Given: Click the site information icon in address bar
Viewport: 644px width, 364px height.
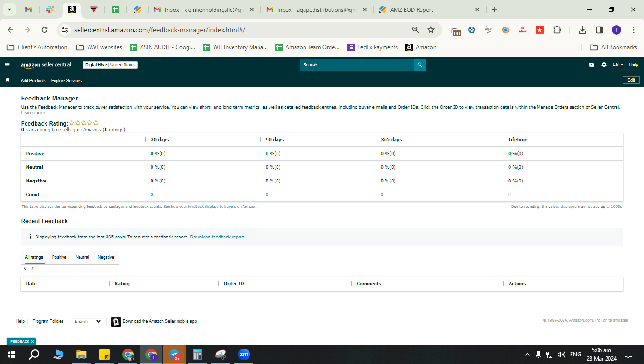Looking at the screenshot, I should tap(65, 30).
